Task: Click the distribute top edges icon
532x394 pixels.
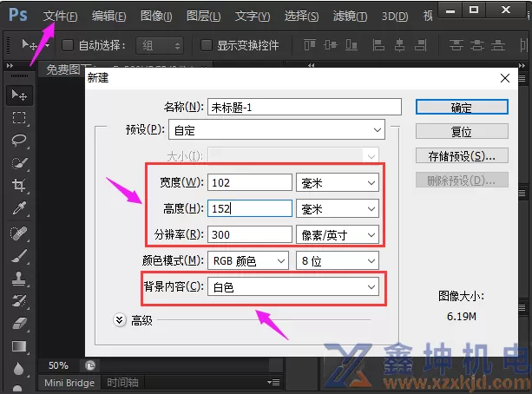Action: (x=456, y=45)
